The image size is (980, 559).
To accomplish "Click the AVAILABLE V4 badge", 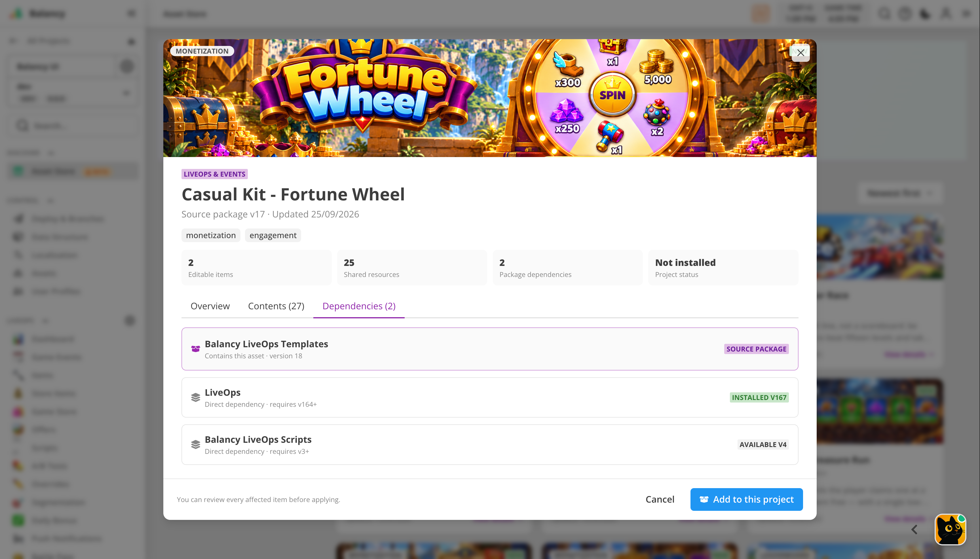I will point(763,444).
